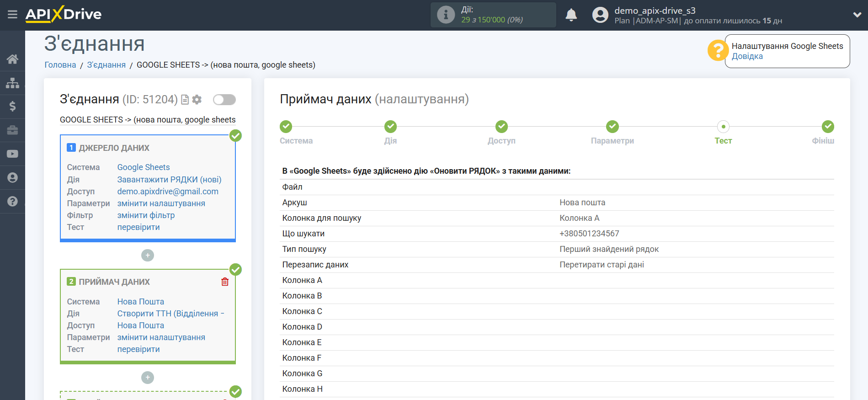Click the user avatar icon
868x400 pixels.
(x=600, y=15)
